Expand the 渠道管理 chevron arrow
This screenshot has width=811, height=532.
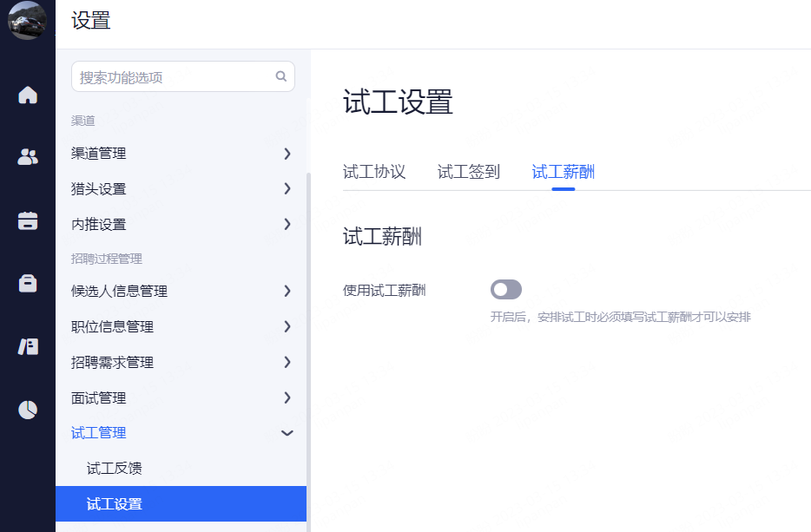click(287, 154)
